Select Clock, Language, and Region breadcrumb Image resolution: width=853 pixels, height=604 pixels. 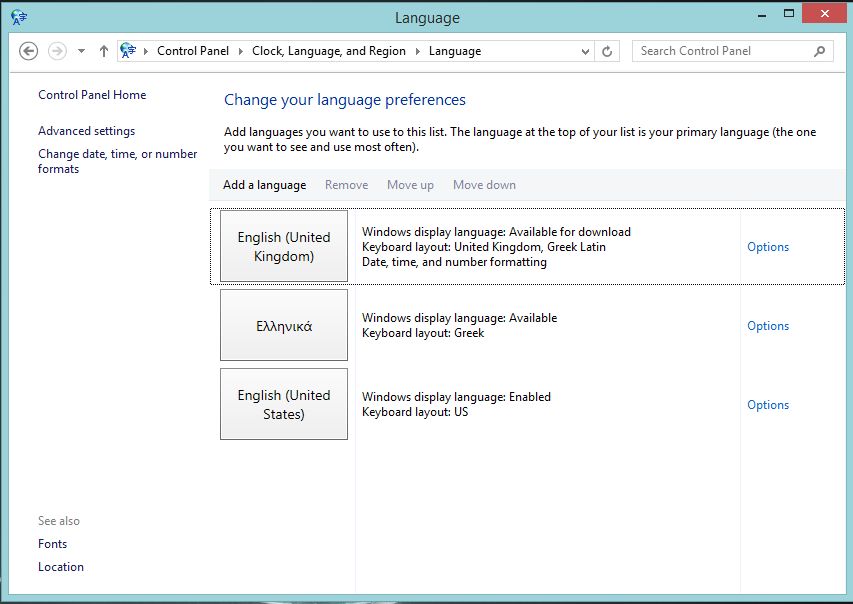pos(329,51)
